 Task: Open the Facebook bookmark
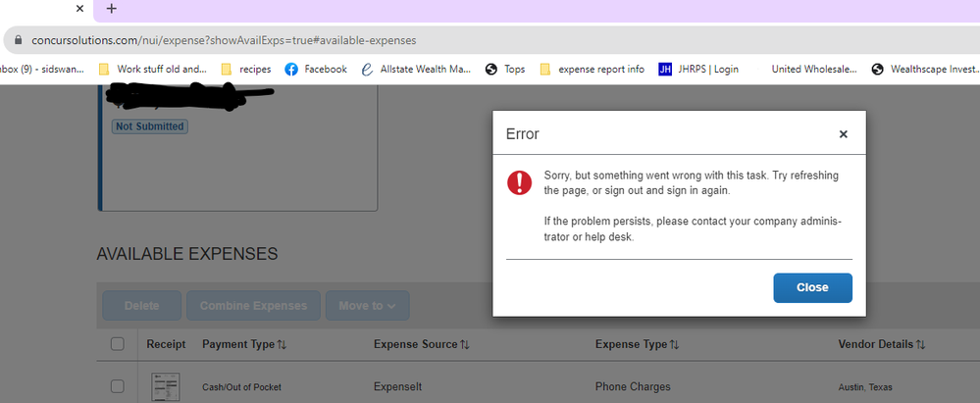tap(316, 70)
